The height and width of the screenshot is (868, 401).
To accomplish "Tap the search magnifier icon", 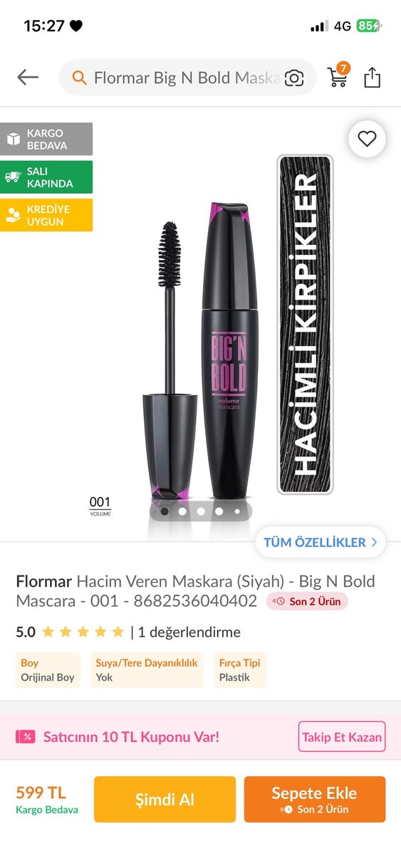I will click(x=80, y=78).
